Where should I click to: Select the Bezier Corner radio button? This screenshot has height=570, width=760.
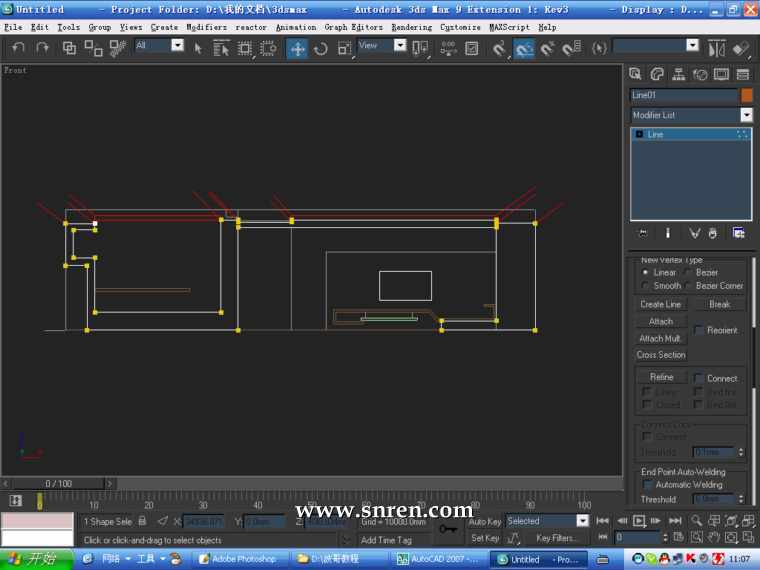(x=688, y=286)
